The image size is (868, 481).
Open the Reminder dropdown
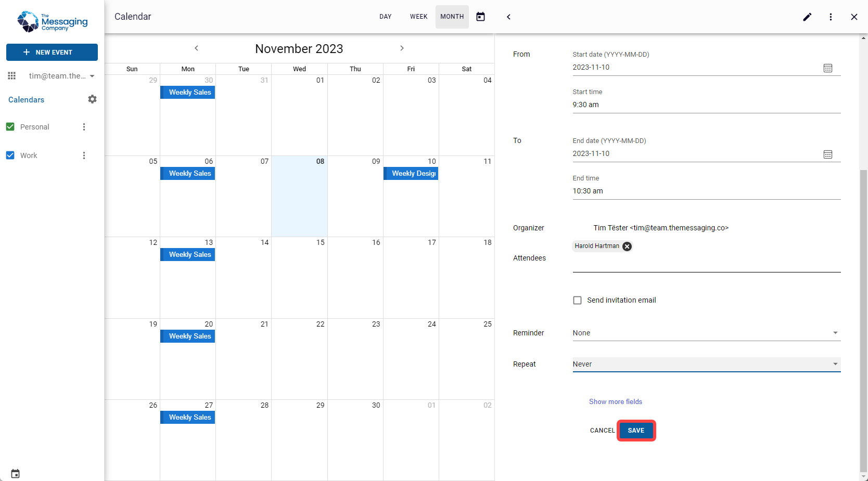pos(835,333)
